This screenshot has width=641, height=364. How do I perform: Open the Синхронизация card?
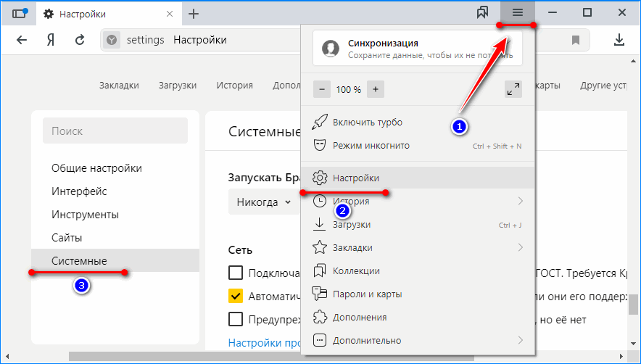(418, 49)
